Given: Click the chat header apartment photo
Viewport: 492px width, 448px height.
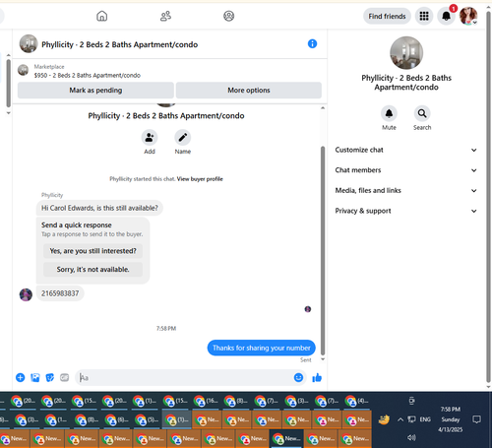Looking at the screenshot, I should coord(29,43).
